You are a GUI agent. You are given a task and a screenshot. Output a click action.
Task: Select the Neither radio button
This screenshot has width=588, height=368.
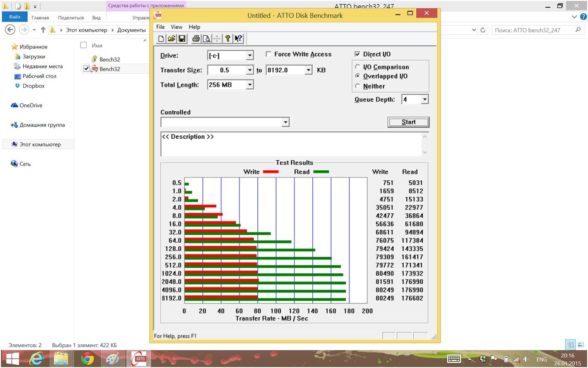tap(358, 86)
